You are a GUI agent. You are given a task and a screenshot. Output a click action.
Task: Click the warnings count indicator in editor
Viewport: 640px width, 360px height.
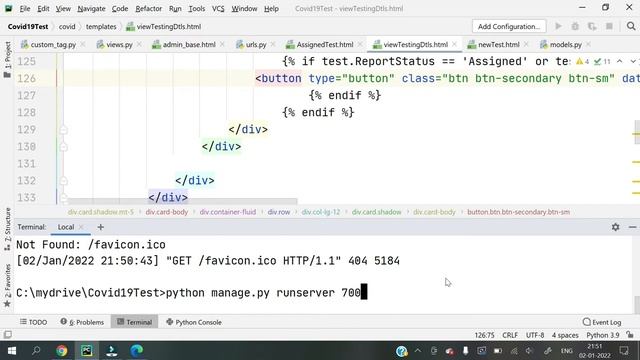click(582, 62)
